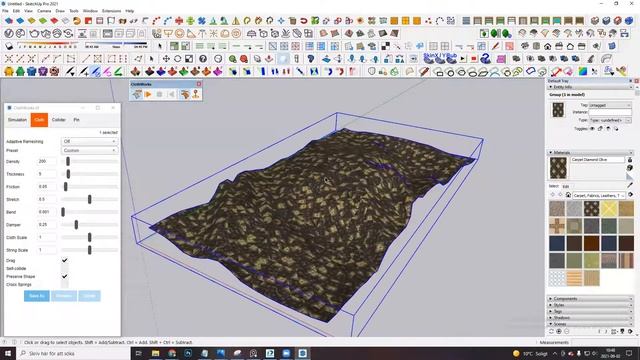This screenshot has width=640, height=360.
Task: Click the blue shirt icon in bottom toolbar
Action: coord(32,72)
